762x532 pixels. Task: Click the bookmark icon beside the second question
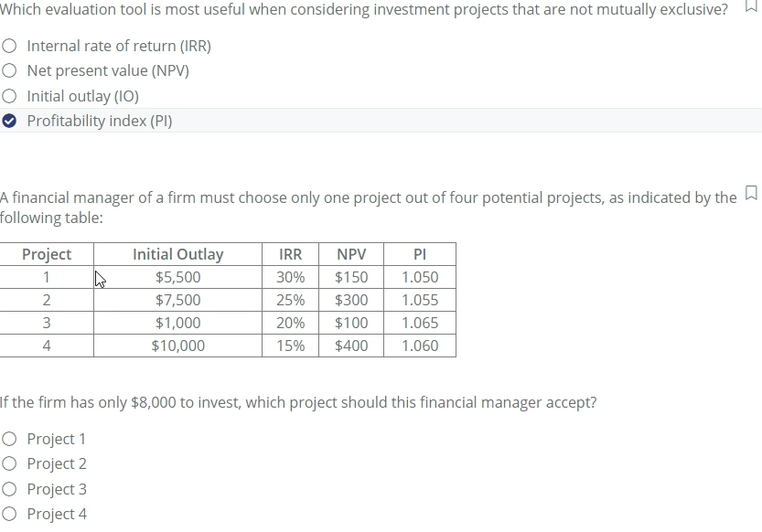(749, 193)
